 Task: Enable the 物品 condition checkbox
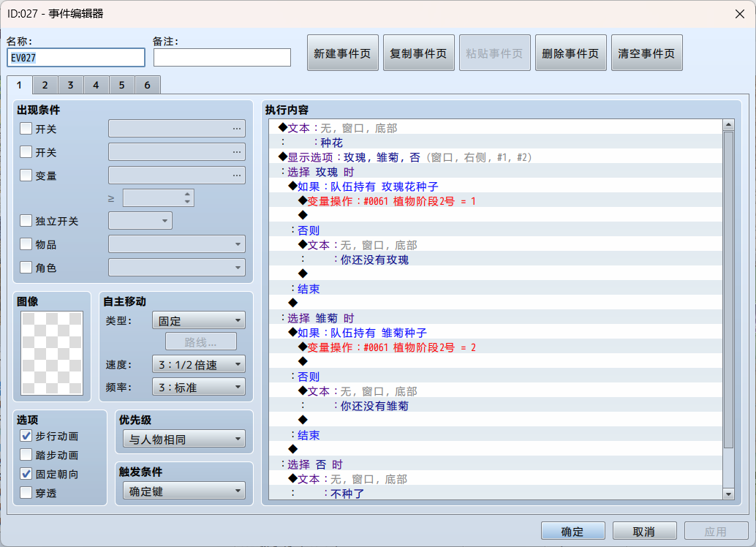click(26, 244)
